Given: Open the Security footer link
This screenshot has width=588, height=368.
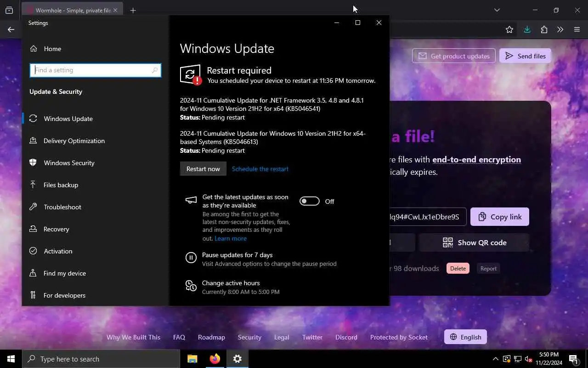Looking at the screenshot, I should (x=249, y=337).
